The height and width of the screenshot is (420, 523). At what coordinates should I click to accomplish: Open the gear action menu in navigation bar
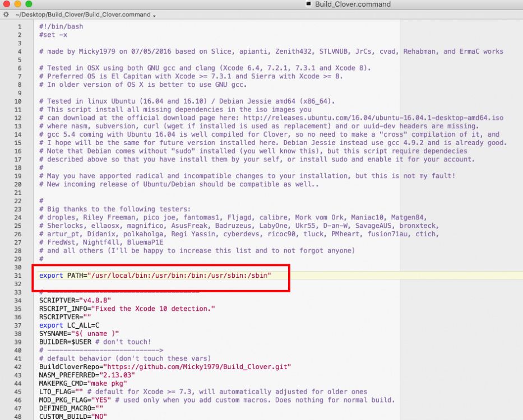[x=6, y=15]
